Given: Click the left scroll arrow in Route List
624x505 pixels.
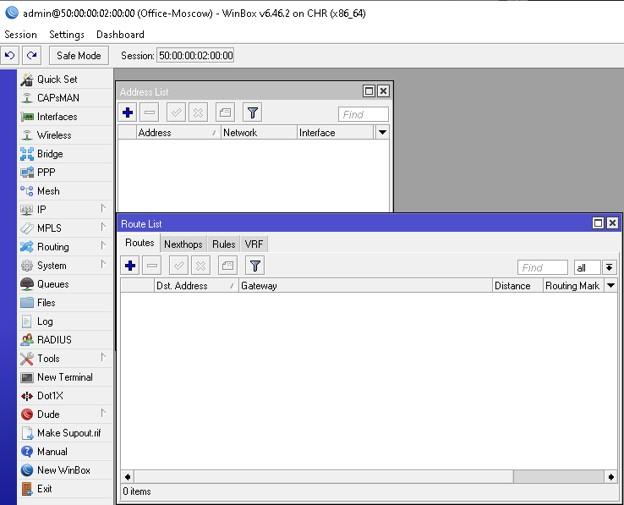Looking at the screenshot, I should 128,476.
